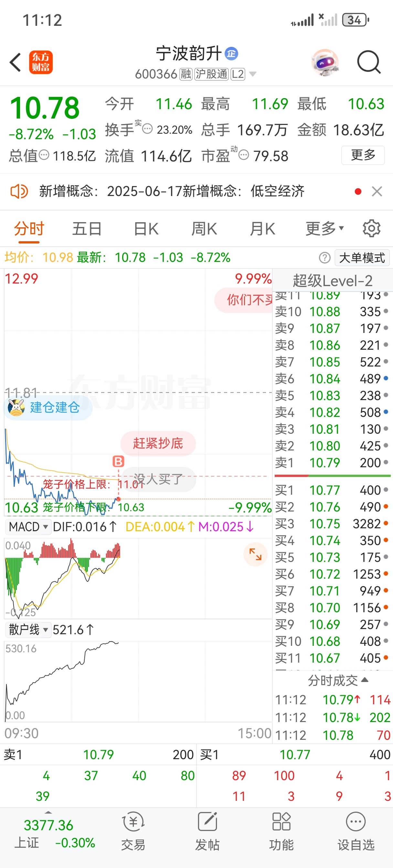Open the search magnifier
This screenshot has height=868, width=393.
pyautogui.click(x=369, y=62)
